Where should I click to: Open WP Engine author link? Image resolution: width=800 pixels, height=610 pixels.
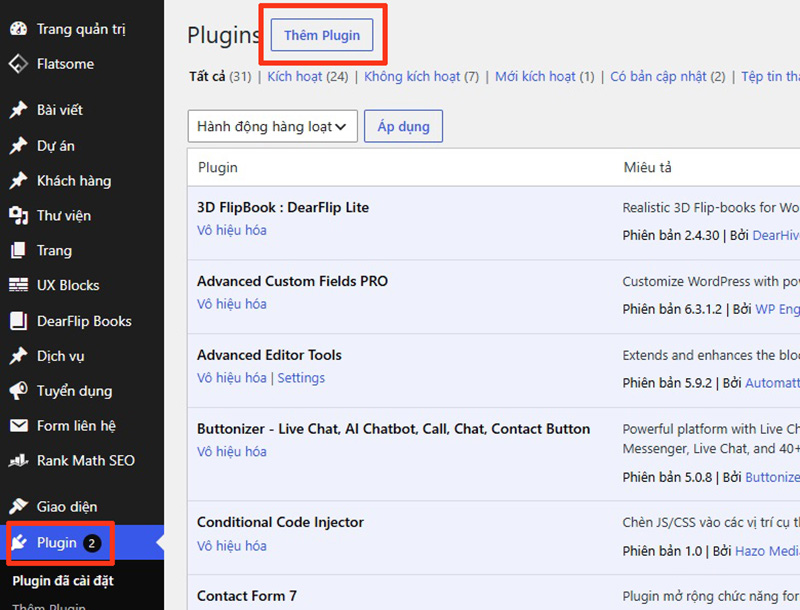778,309
